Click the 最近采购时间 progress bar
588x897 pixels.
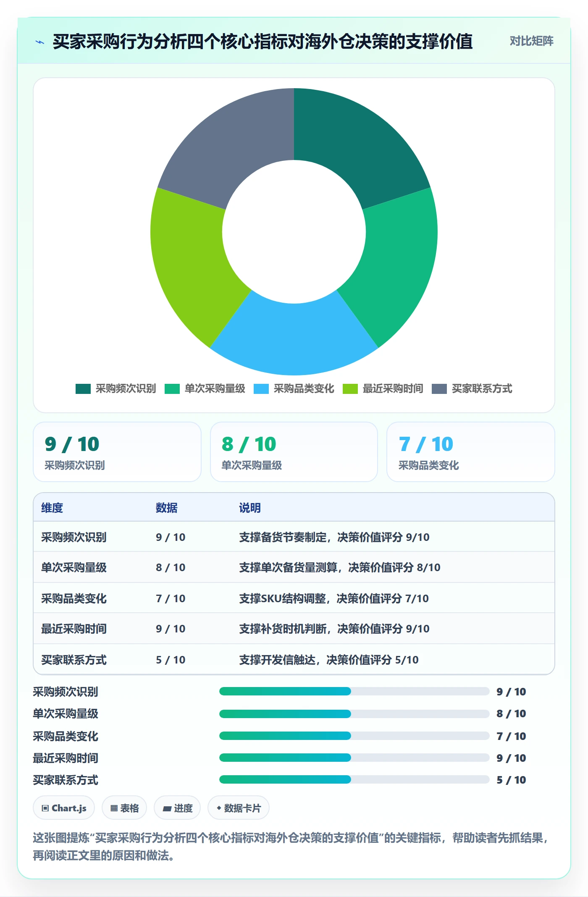click(354, 758)
